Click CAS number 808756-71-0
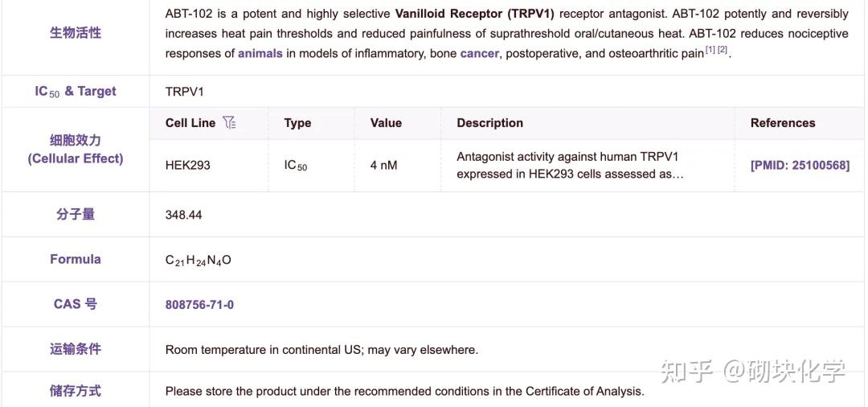 [199, 305]
